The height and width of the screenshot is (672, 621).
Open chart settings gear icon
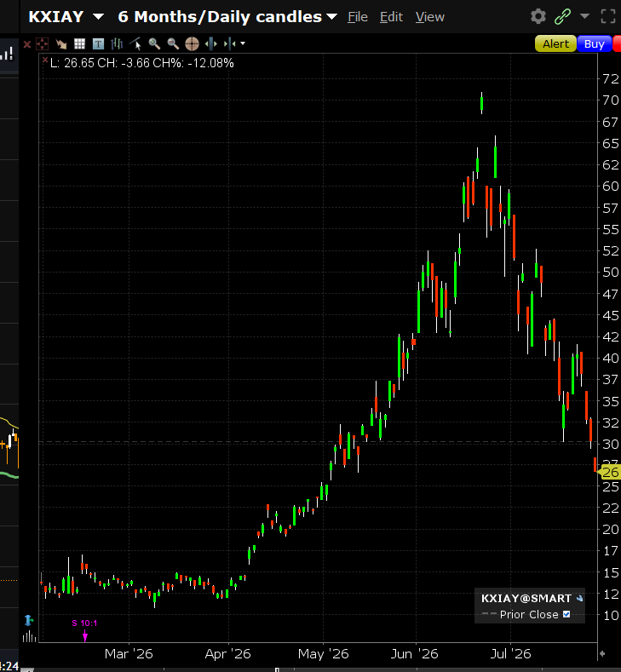538,17
